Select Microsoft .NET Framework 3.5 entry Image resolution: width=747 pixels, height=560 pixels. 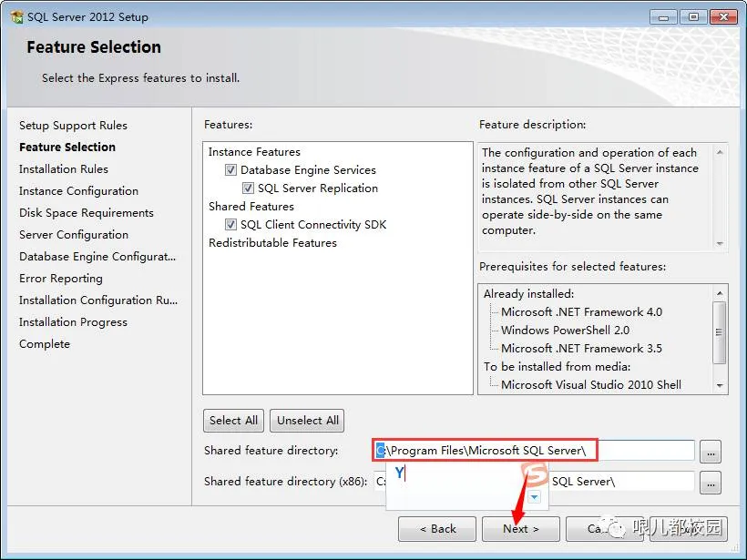point(582,348)
